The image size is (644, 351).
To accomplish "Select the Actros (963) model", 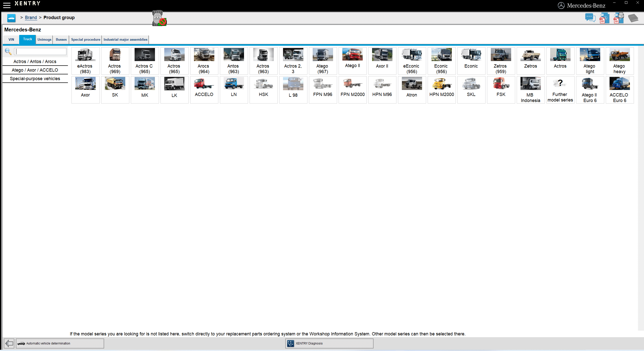I will (263, 61).
